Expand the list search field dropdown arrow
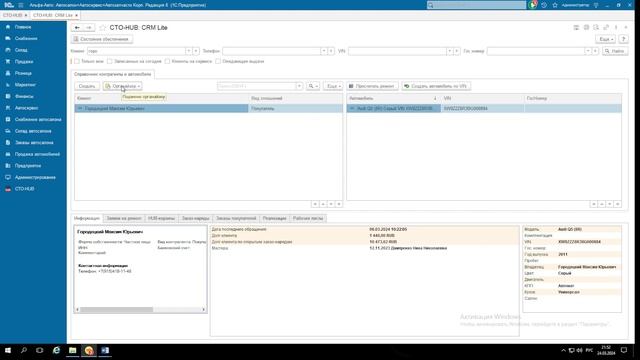The width and height of the screenshot is (640, 360). (299, 86)
